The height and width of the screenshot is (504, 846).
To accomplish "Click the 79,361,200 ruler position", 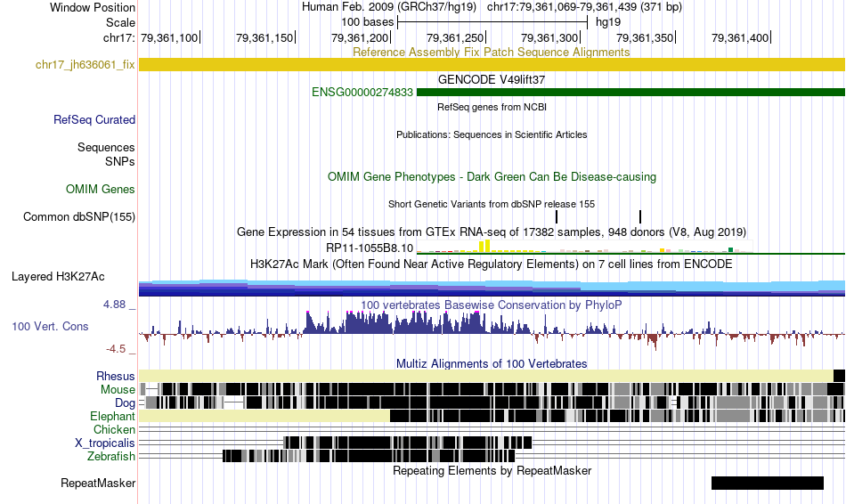I will (360, 37).
